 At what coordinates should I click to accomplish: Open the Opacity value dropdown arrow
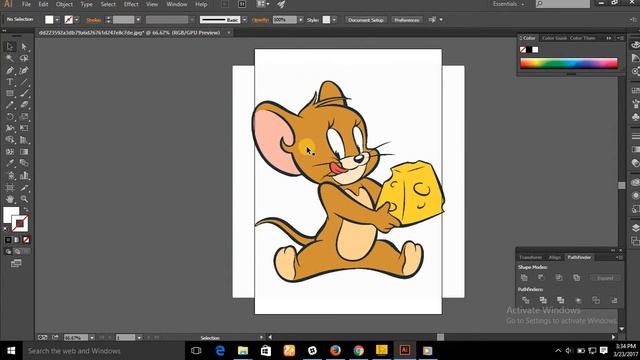tap(300, 20)
